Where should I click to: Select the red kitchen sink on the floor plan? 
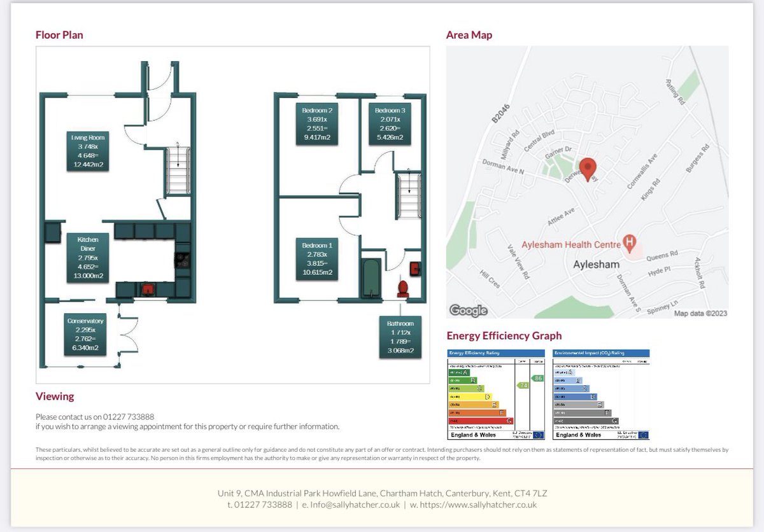click(x=148, y=290)
